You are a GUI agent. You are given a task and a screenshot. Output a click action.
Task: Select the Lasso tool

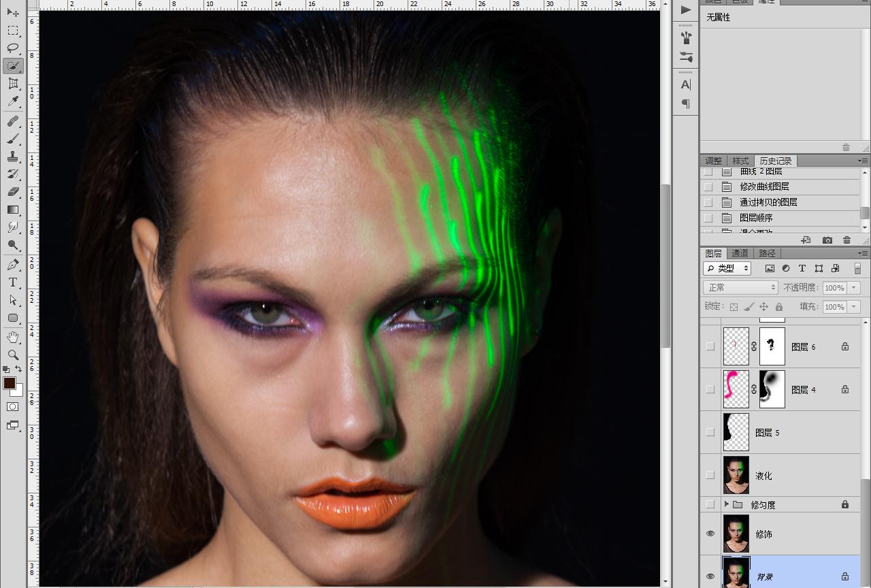coord(13,48)
